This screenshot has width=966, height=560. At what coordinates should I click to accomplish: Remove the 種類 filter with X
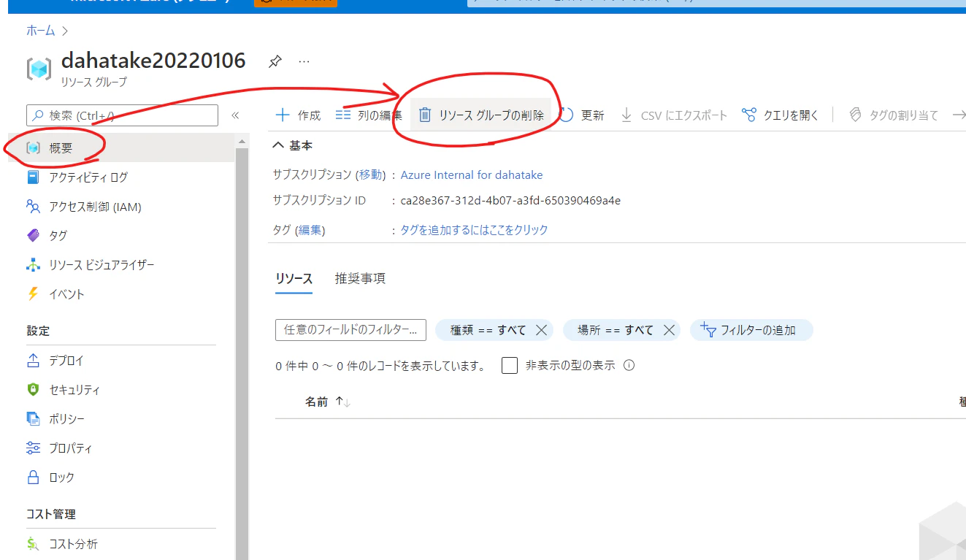(x=541, y=330)
